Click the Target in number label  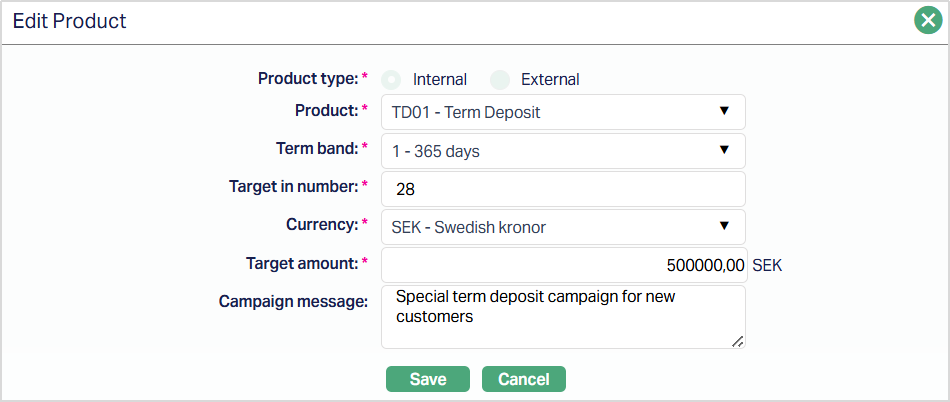point(292,186)
